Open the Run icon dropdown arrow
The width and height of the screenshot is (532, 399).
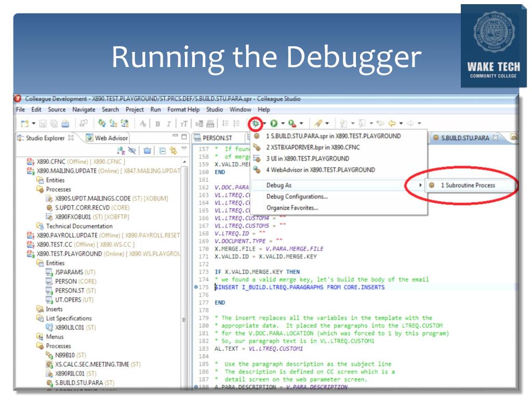coord(283,124)
